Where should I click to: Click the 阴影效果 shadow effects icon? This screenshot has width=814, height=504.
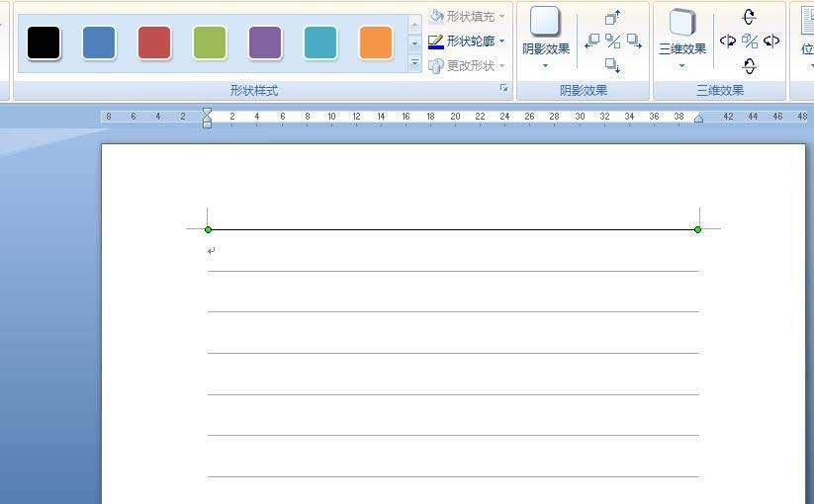[545, 22]
